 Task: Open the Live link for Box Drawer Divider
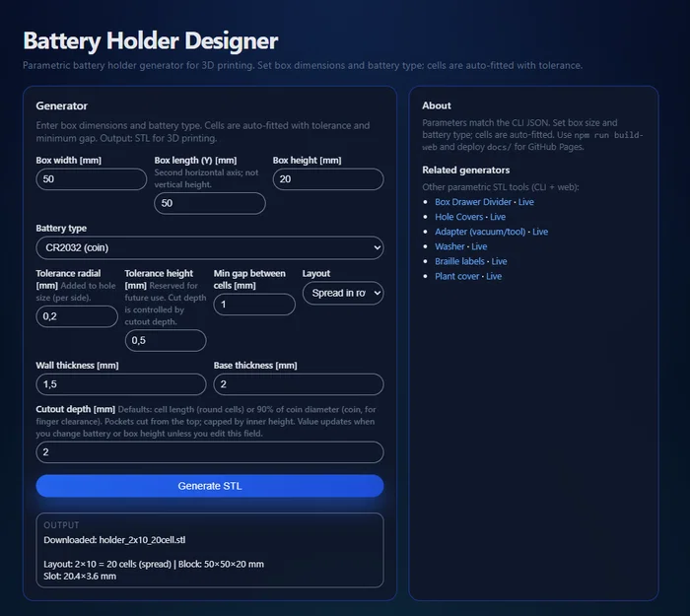pos(525,202)
